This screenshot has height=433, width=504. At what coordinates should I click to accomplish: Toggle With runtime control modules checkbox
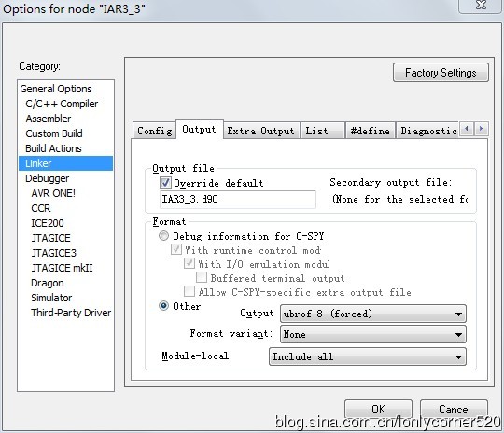[x=176, y=249]
